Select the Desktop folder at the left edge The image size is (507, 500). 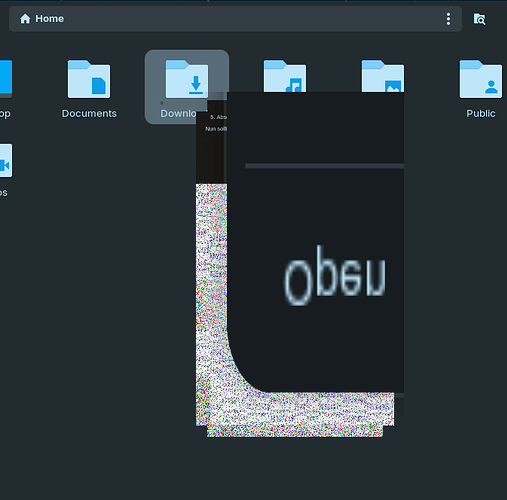click(6, 79)
